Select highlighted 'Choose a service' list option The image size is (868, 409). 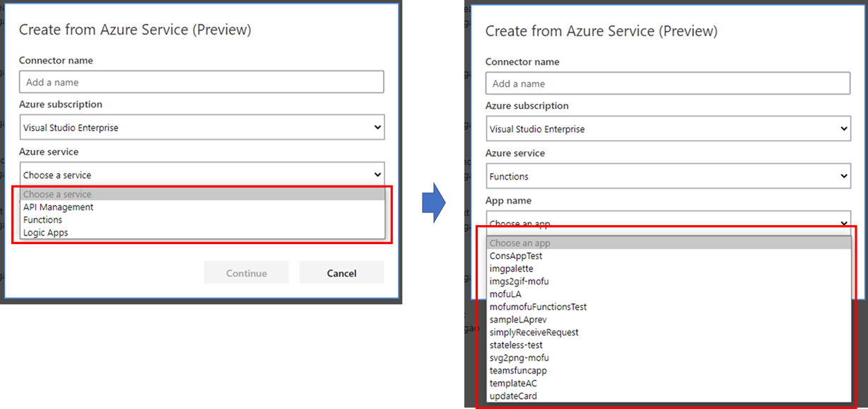[x=203, y=195]
